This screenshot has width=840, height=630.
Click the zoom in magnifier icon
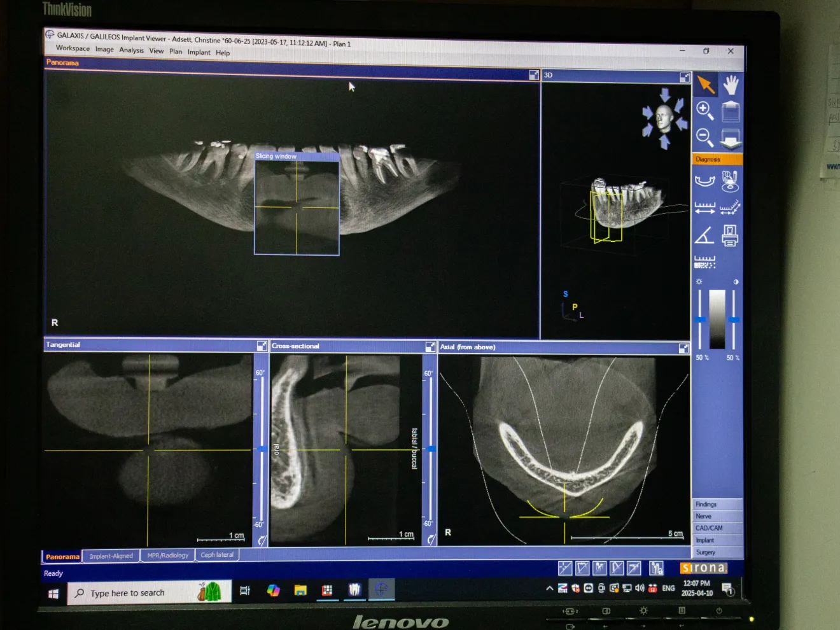[704, 111]
